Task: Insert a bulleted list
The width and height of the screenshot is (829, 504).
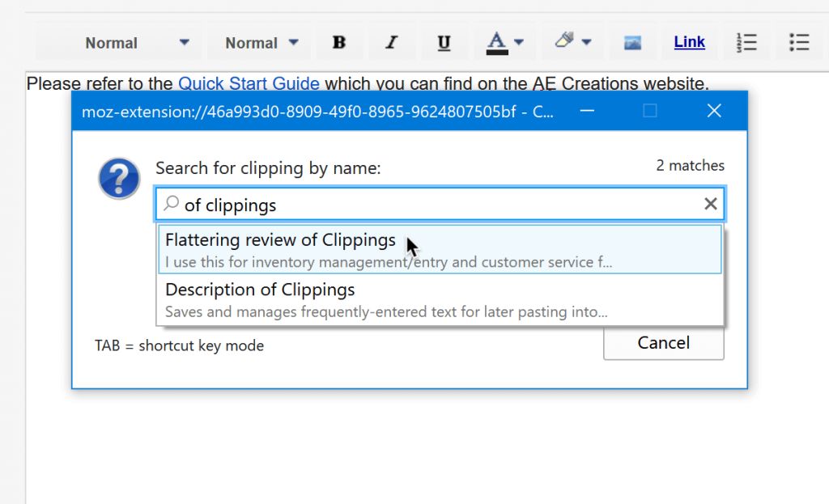Action: [x=799, y=43]
